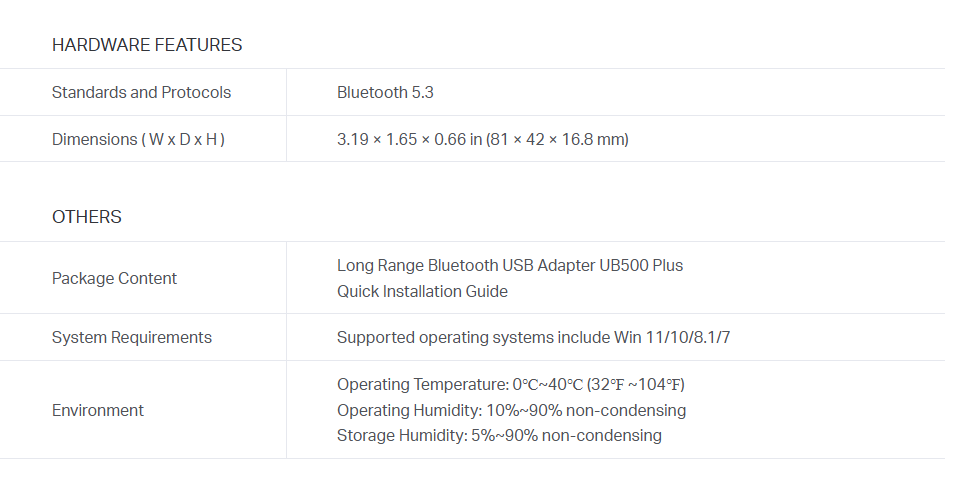967x489 pixels.
Task: Click the OTHERS section heading
Action: [x=86, y=217]
